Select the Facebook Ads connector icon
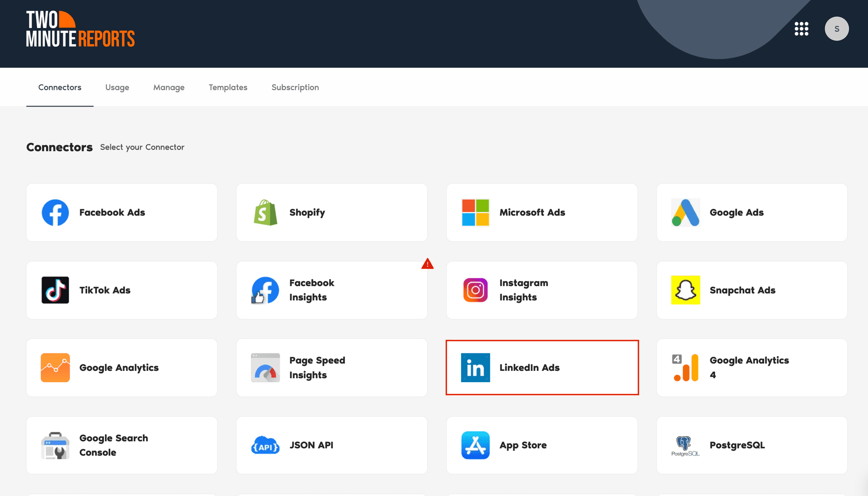Image resolution: width=868 pixels, height=496 pixels. pos(55,212)
